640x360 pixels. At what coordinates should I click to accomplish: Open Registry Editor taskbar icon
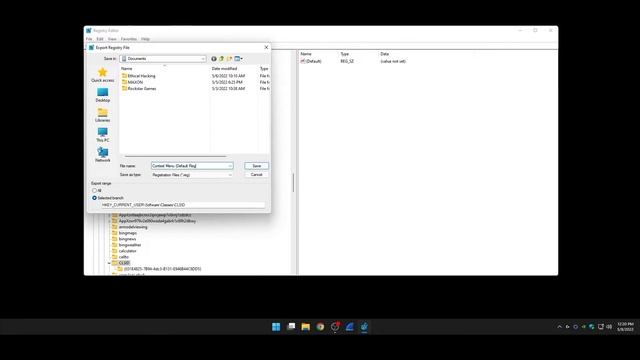[364, 327]
